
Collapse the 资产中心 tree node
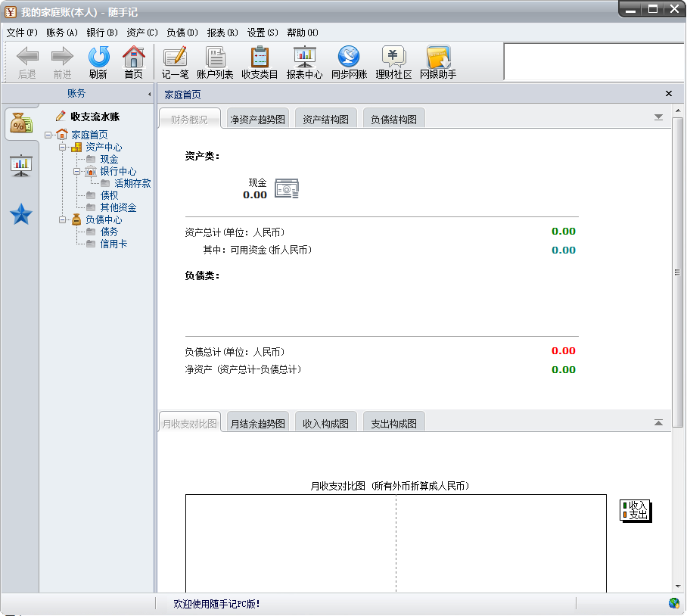(62, 148)
